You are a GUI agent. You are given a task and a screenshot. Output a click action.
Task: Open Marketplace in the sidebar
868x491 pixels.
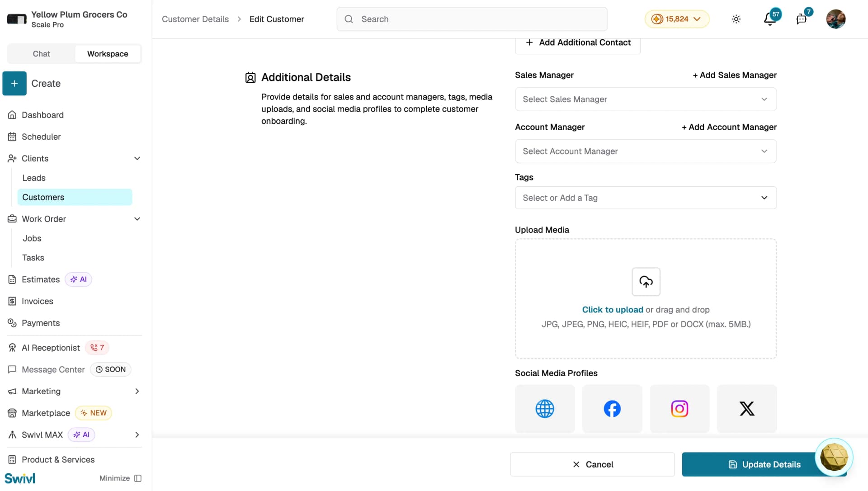(x=46, y=413)
